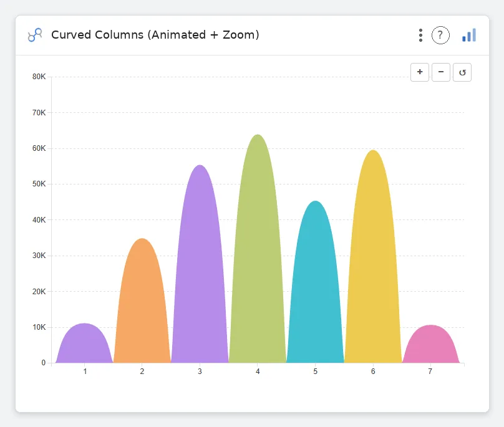504x427 pixels.
Task: Open the help question mark
Action: tap(440, 35)
